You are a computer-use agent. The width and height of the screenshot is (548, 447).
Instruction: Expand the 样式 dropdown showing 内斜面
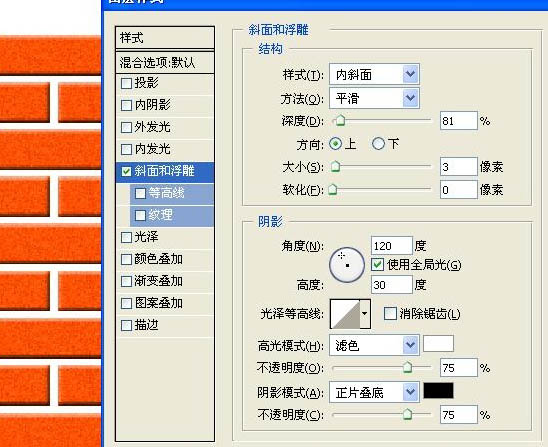click(x=374, y=74)
